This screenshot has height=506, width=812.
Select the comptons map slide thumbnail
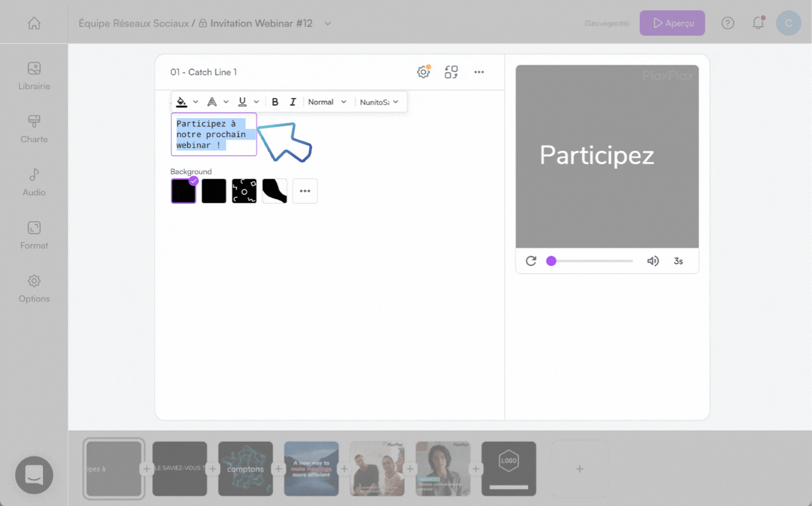click(246, 469)
